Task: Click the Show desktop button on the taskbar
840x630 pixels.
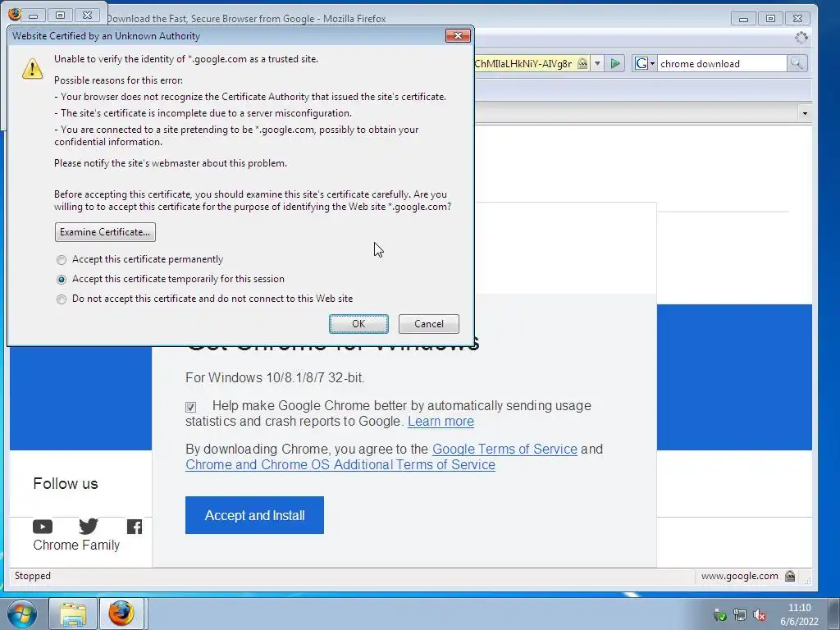Action: coord(834,614)
